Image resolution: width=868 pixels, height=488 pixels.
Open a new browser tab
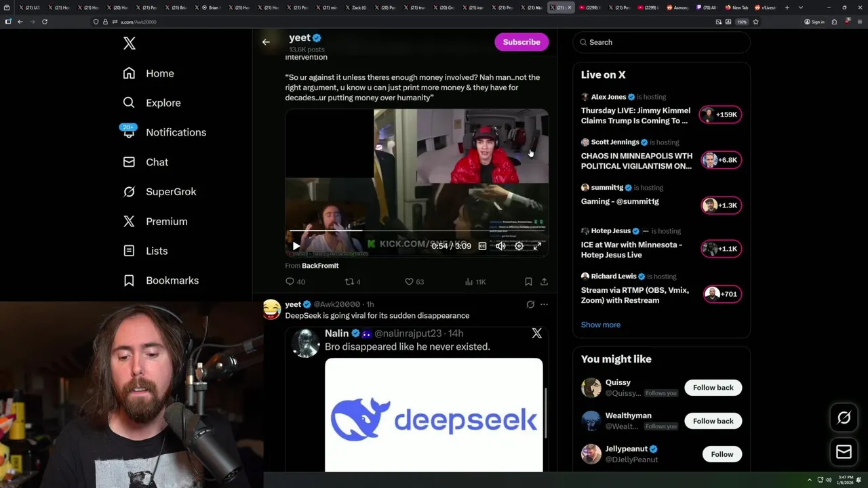tap(787, 7)
